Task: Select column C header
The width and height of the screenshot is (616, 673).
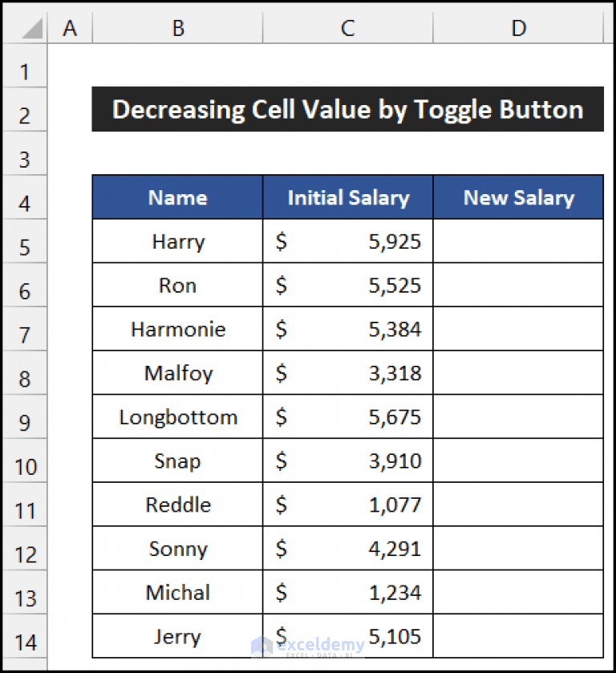Action: coord(347,27)
